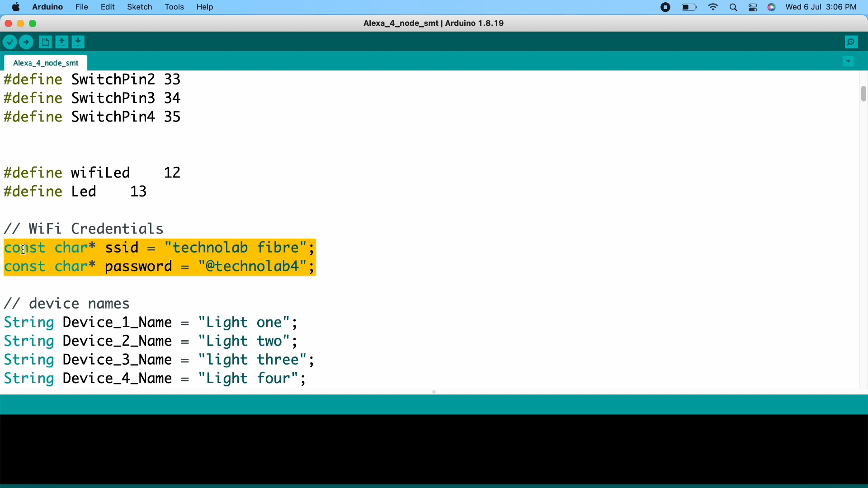The width and height of the screenshot is (868, 488).
Task: Open the Tools menu
Action: pos(175,7)
